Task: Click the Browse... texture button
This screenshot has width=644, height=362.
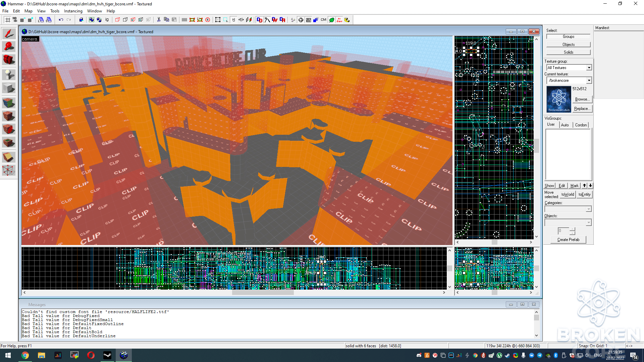Action: click(582, 99)
